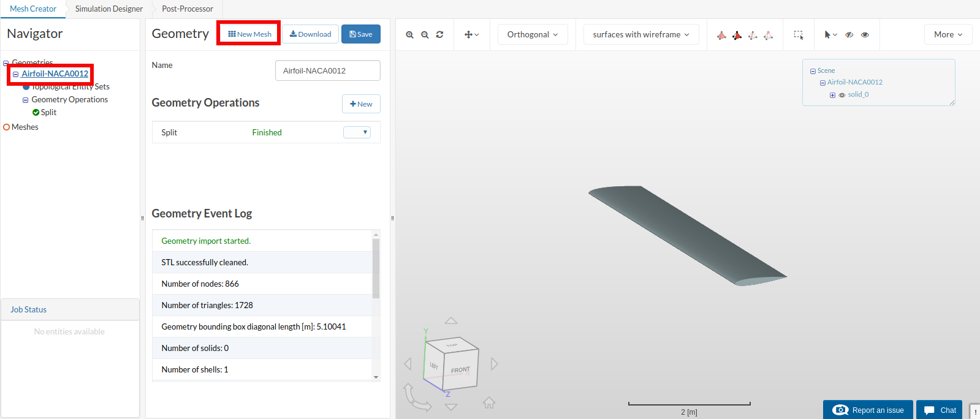Select the fourth outlined tetrahedron pick icon
Viewport: 980px width, 419px height.
[768, 35]
